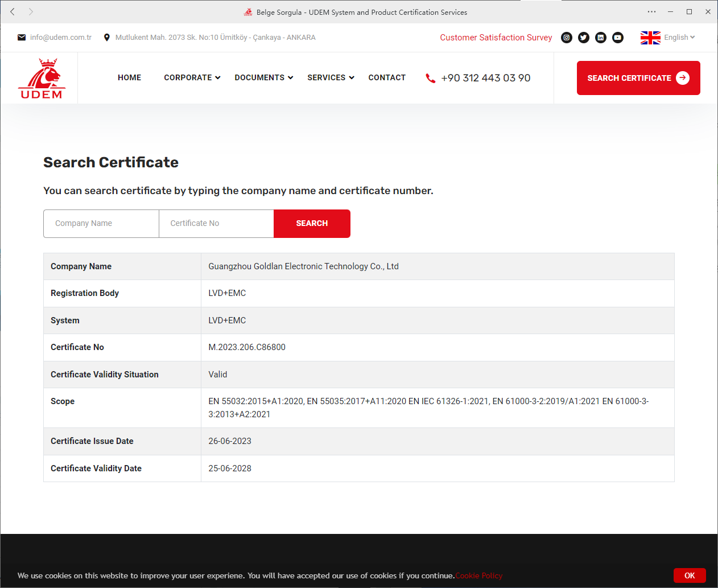This screenshot has width=718, height=588.
Task: Click the Search Certificate page heading
Action: 111,162
